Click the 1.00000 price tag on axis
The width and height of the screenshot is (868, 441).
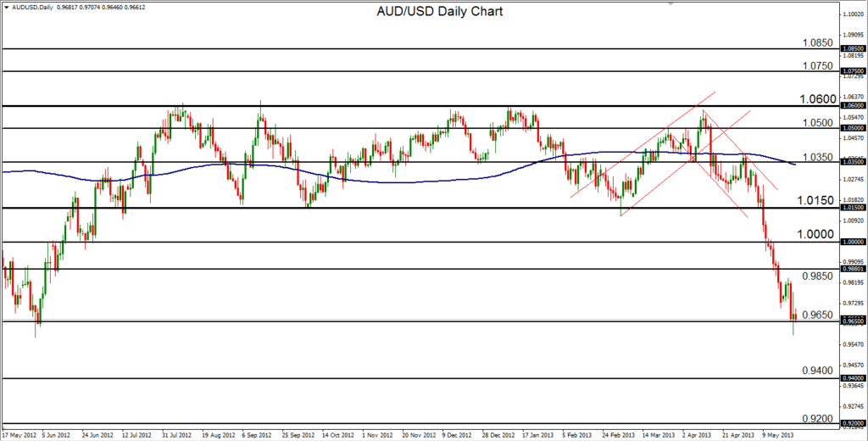[x=852, y=242]
